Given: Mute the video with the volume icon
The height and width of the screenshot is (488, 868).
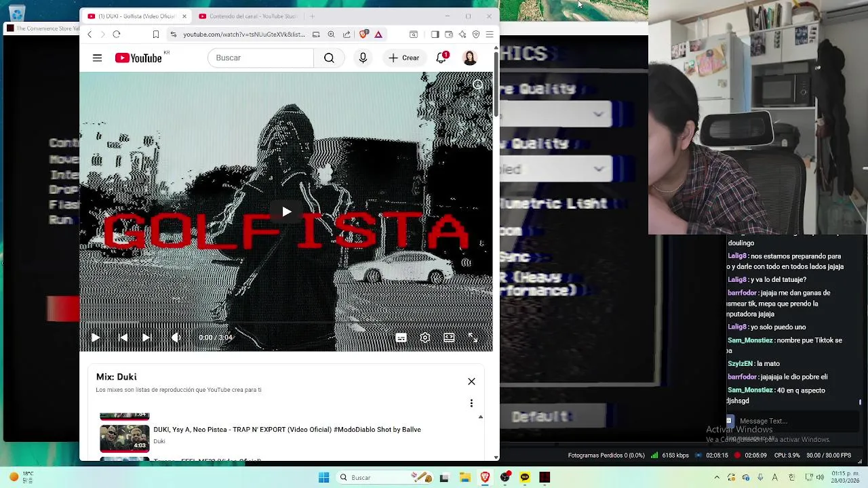Looking at the screenshot, I should point(176,338).
